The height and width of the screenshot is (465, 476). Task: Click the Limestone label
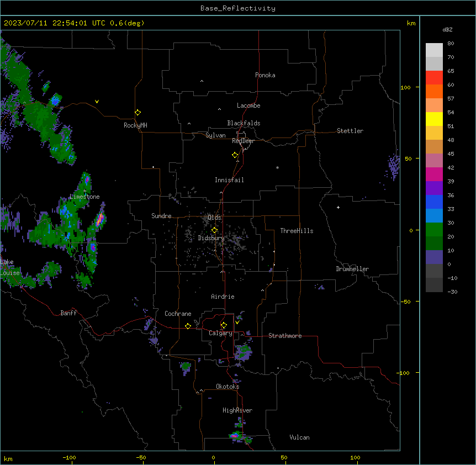(84, 197)
